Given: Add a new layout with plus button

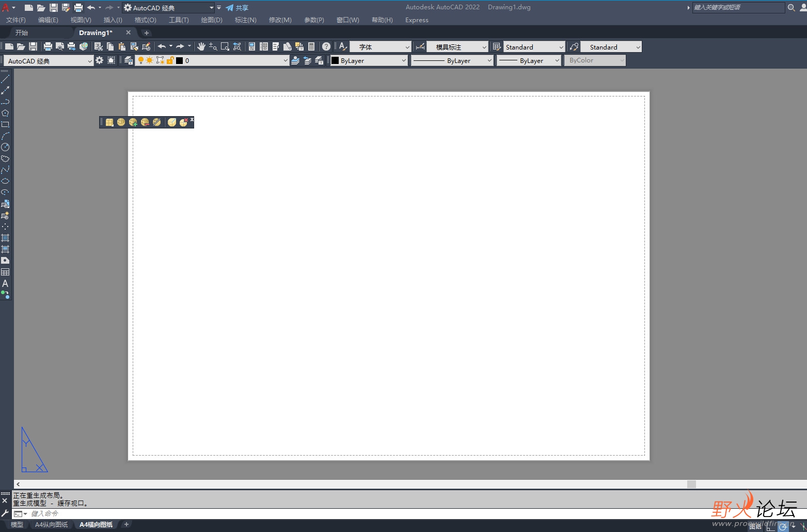Looking at the screenshot, I should pyautogui.click(x=126, y=524).
